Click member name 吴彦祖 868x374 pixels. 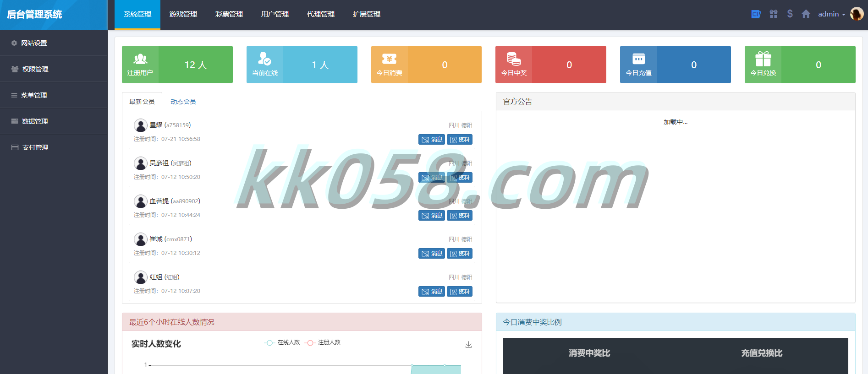159,163
